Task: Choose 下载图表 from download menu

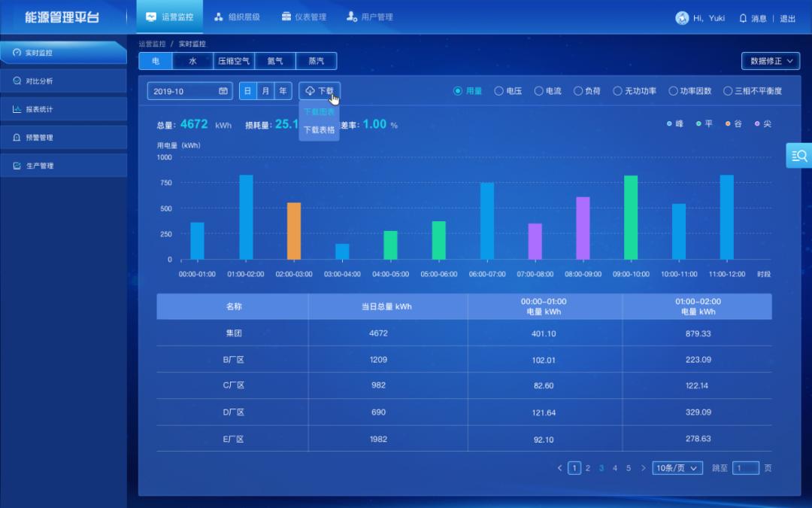Action: coord(319,112)
